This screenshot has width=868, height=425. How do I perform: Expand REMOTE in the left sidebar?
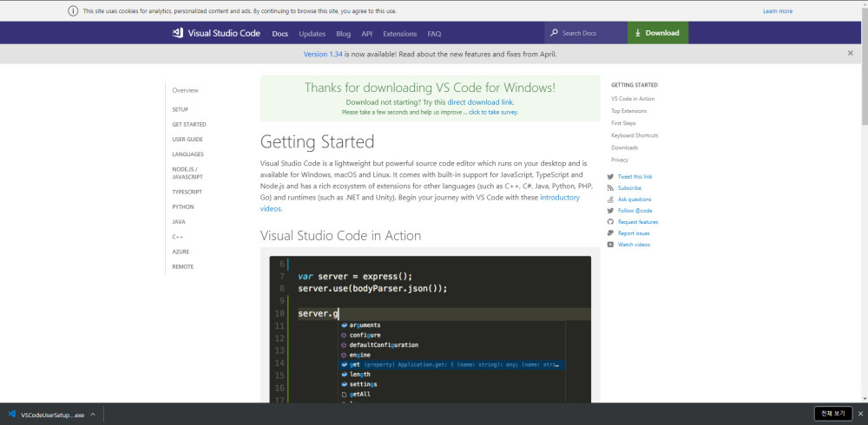click(x=182, y=267)
